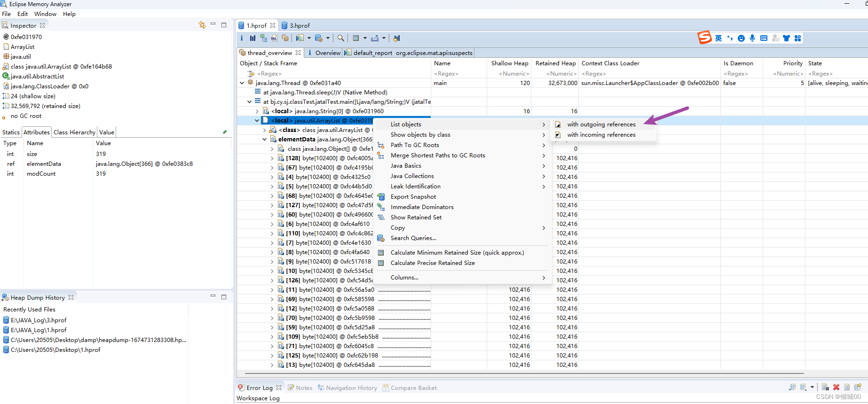Open C:\Users\20505\Desktop\1.hprof from history

point(55,350)
